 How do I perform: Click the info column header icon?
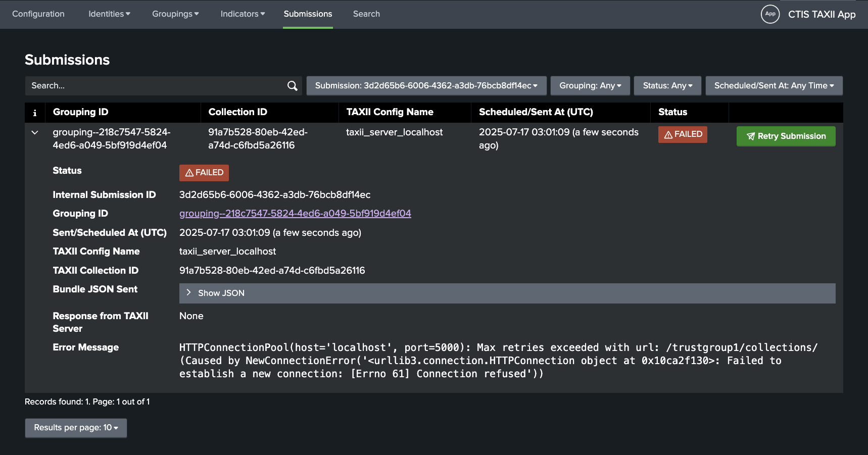pos(35,113)
